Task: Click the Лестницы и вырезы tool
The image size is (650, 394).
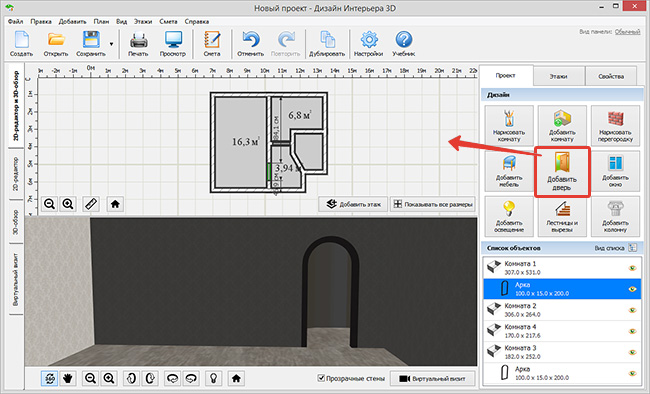Action: point(562,216)
